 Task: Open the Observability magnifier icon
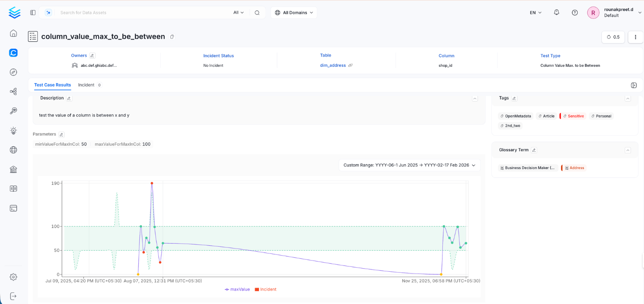point(13,111)
